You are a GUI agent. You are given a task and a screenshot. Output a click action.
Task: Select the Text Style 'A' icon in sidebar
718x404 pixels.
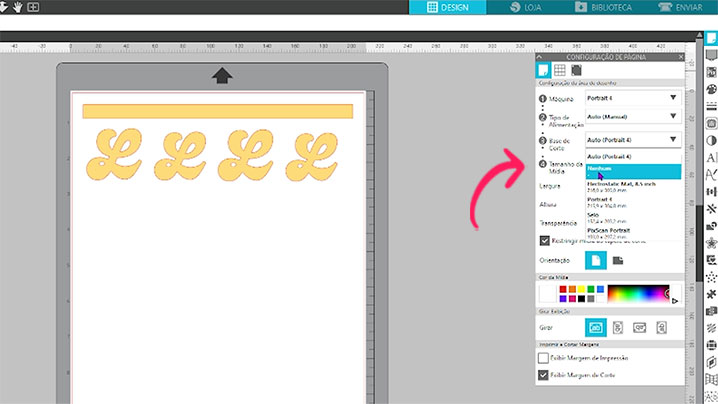point(711,158)
